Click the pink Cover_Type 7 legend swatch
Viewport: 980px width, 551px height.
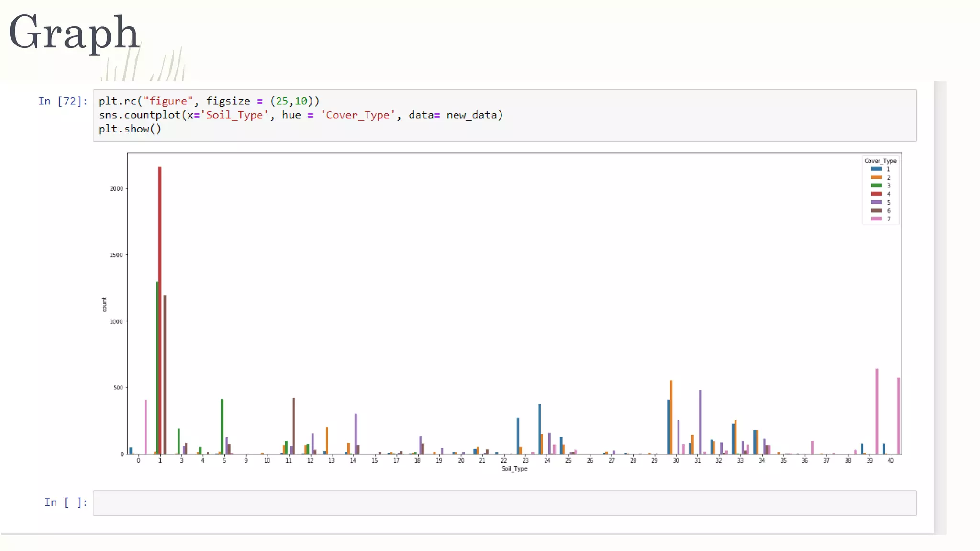tap(876, 219)
